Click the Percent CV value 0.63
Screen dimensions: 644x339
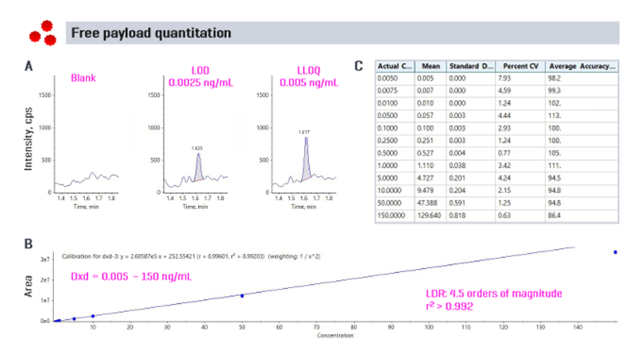coord(505,215)
